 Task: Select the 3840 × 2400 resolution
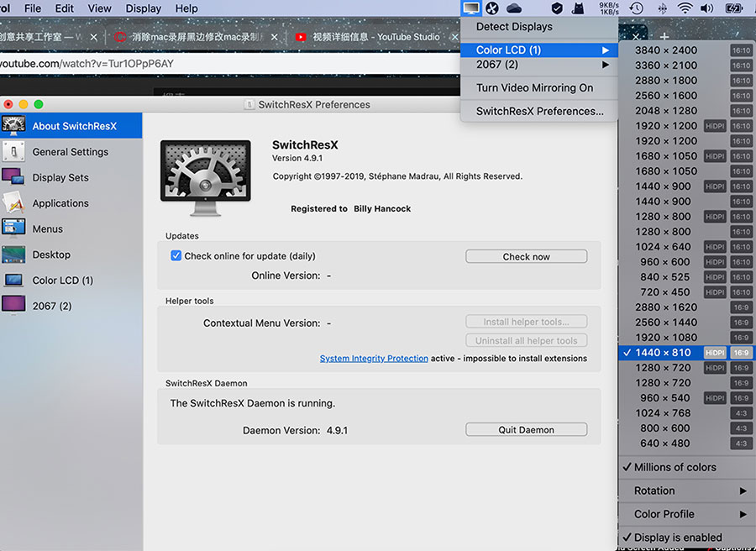pyautogui.click(x=686, y=50)
